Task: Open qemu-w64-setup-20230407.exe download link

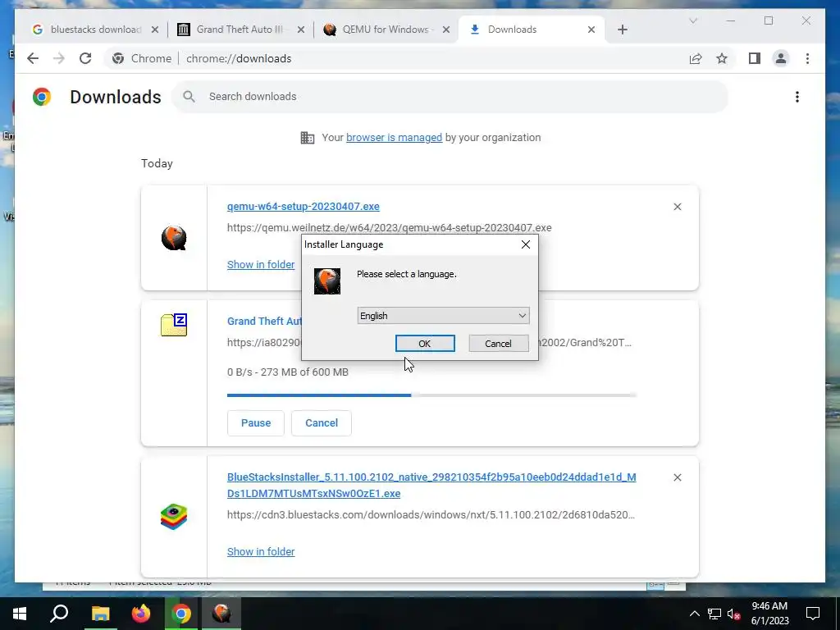Action: [x=304, y=206]
